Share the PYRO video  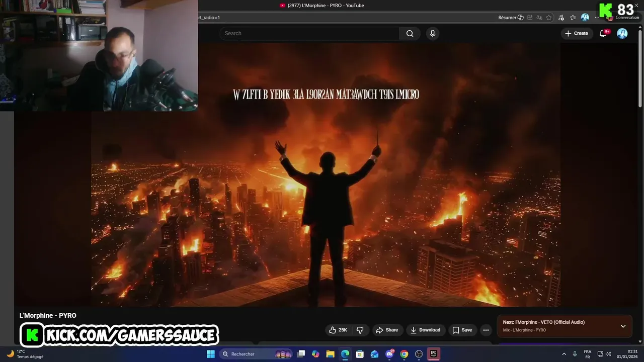point(387,330)
